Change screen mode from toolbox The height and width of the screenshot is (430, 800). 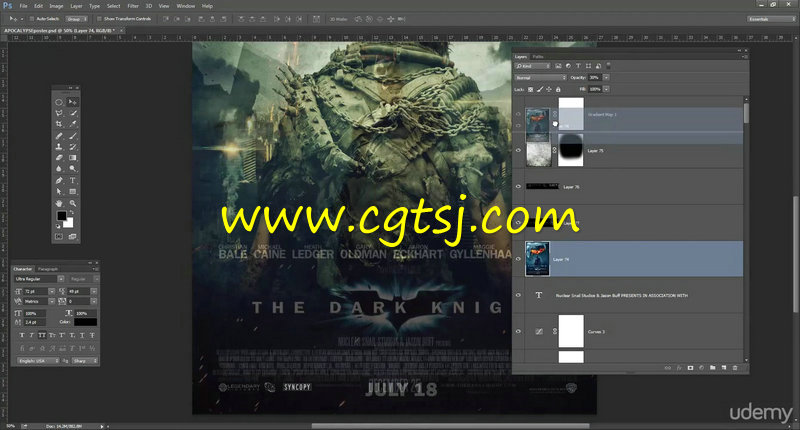click(72, 237)
